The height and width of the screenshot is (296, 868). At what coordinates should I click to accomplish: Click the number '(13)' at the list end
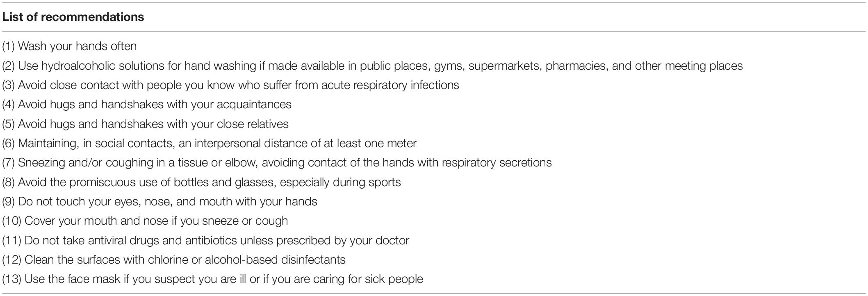coord(12,279)
